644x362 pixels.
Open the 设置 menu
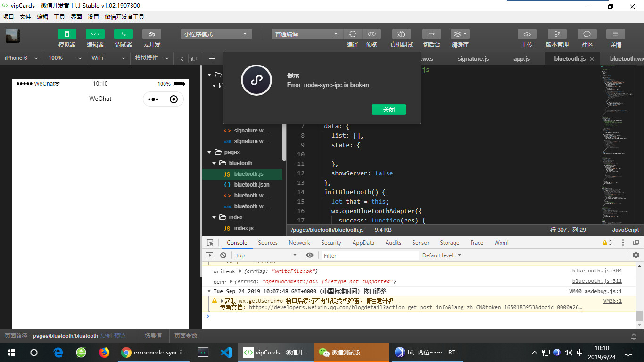93,16
